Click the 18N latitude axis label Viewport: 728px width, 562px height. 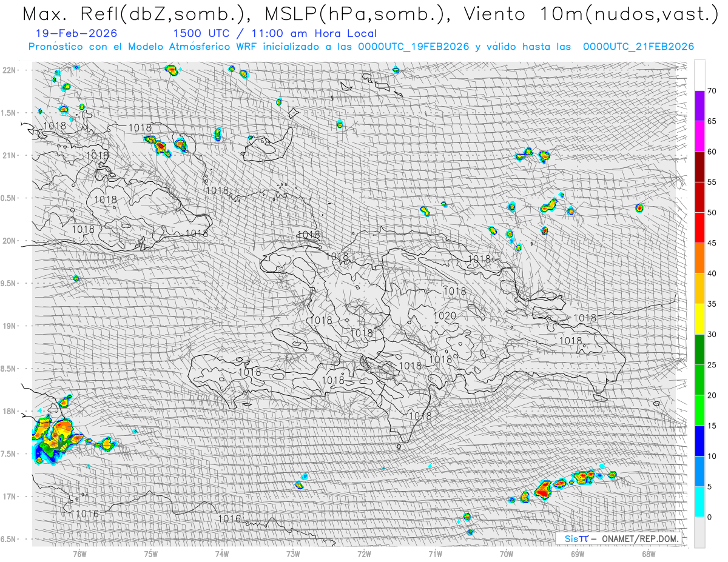9,411
